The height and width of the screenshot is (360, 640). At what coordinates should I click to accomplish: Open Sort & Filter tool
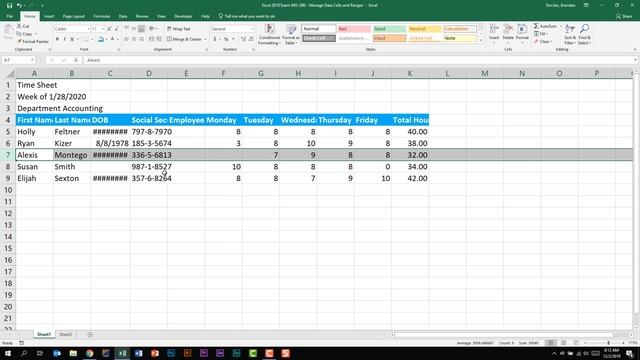570,34
